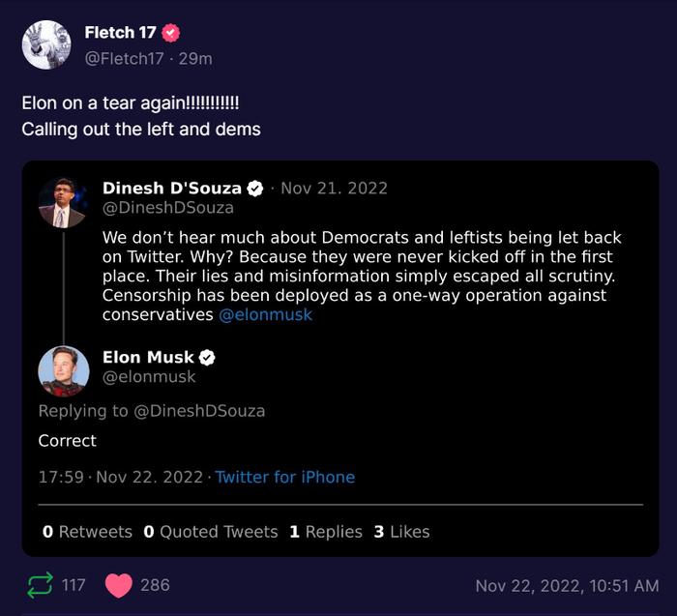
Task: Click the @elonmusk mention link
Action: (264, 315)
